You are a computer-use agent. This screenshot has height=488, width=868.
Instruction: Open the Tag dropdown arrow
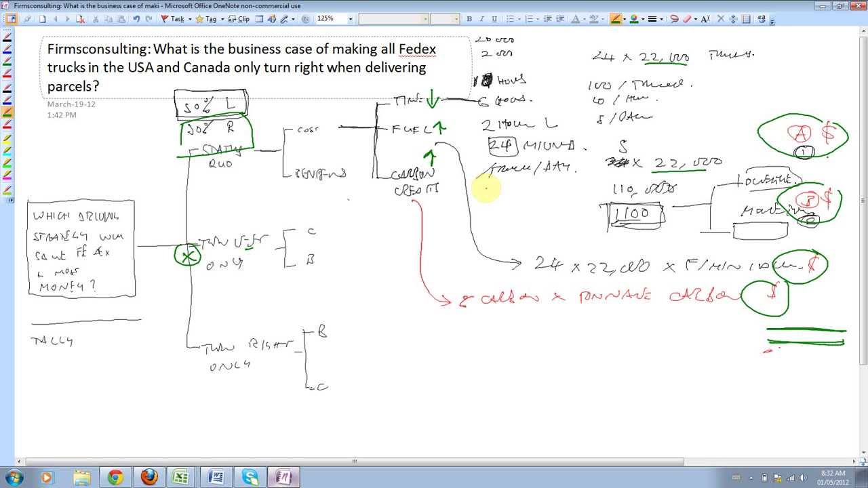pyautogui.click(x=222, y=19)
